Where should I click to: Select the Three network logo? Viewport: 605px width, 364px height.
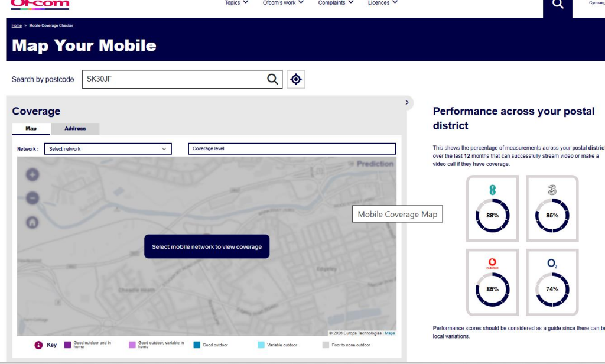pyautogui.click(x=552, y=190)
